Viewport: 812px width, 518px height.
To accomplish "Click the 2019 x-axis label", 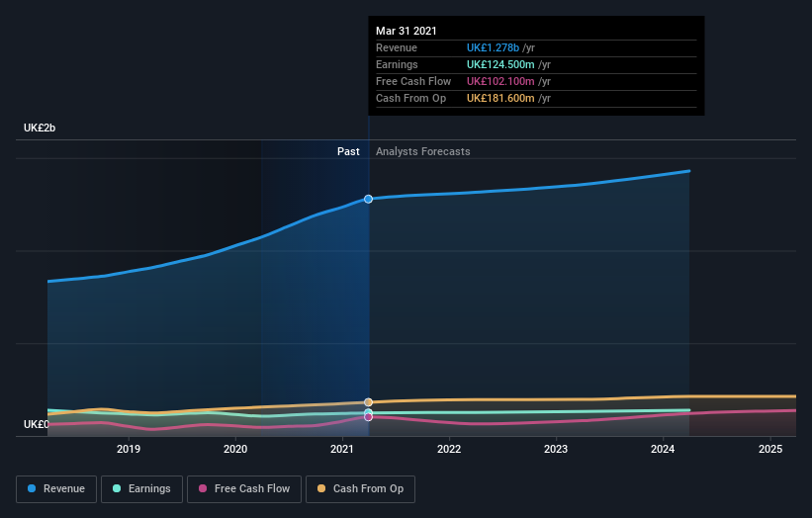I will 129,449.
